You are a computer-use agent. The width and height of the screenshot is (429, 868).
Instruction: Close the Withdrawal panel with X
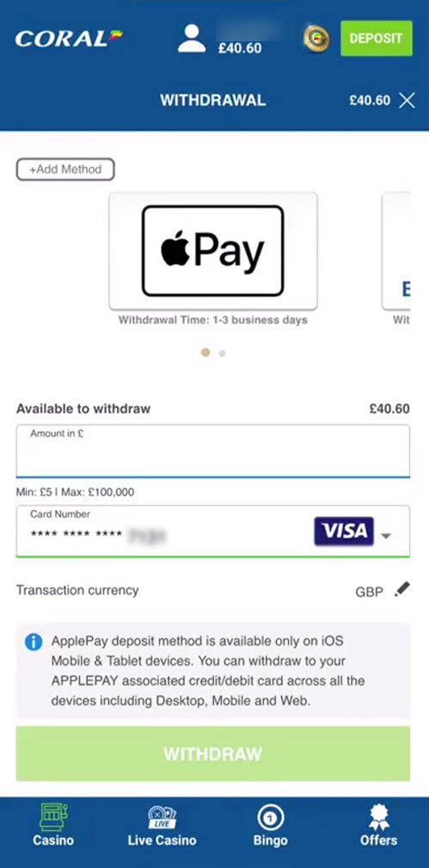407,100
